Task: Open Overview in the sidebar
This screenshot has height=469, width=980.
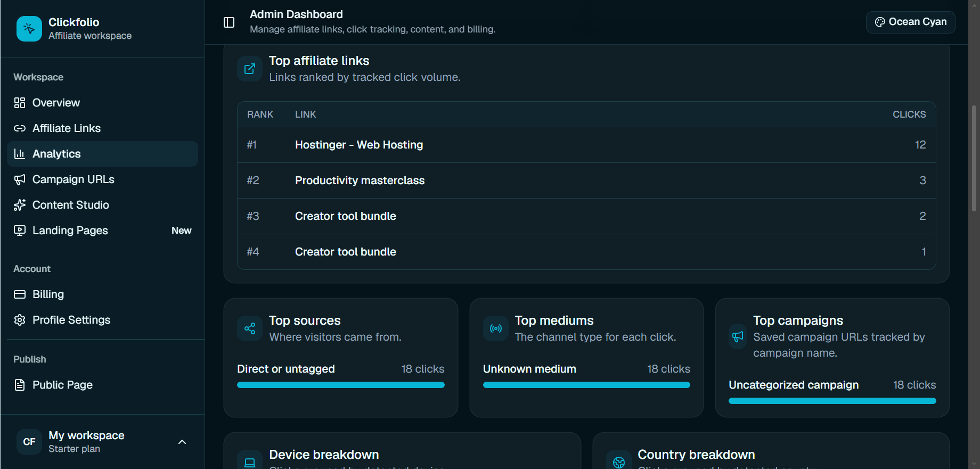Action: click(102, 103)
